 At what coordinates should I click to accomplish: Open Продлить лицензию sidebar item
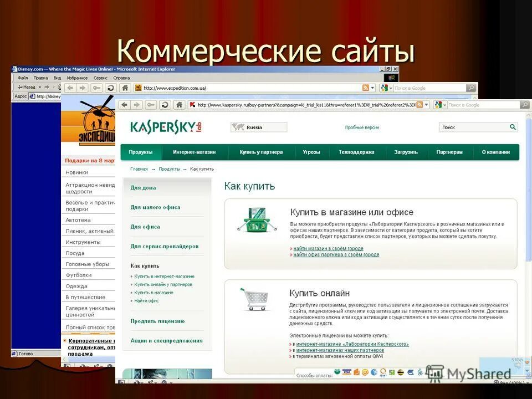[158, 321]
